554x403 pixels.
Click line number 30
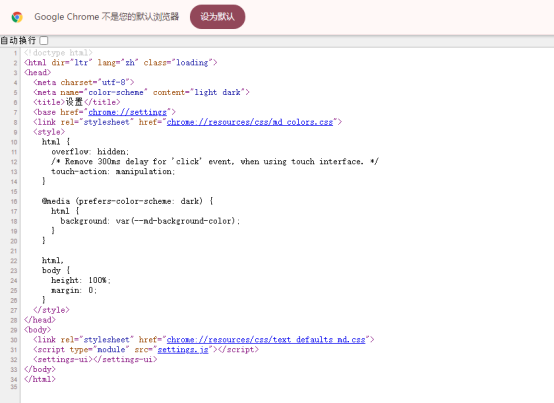point(14,340)
